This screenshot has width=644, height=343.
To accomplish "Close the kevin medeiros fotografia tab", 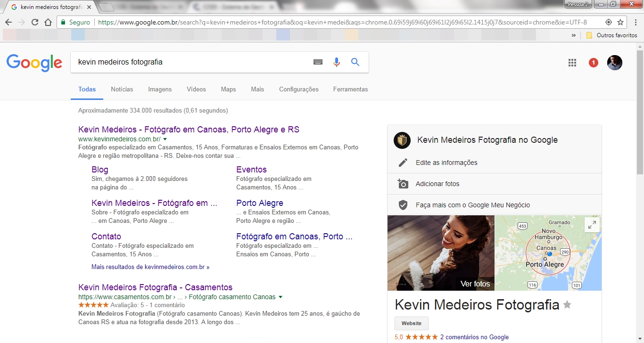I will point(89,7).
